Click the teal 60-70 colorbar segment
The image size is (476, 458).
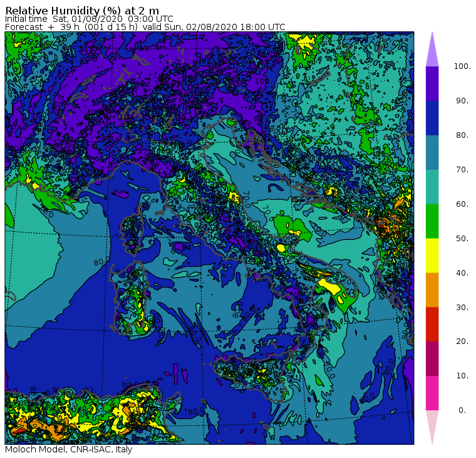[432, 187]
